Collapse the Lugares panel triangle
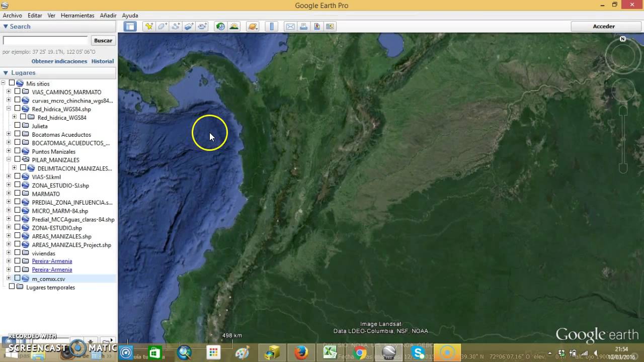644x362 pixels. coord(6,73)
